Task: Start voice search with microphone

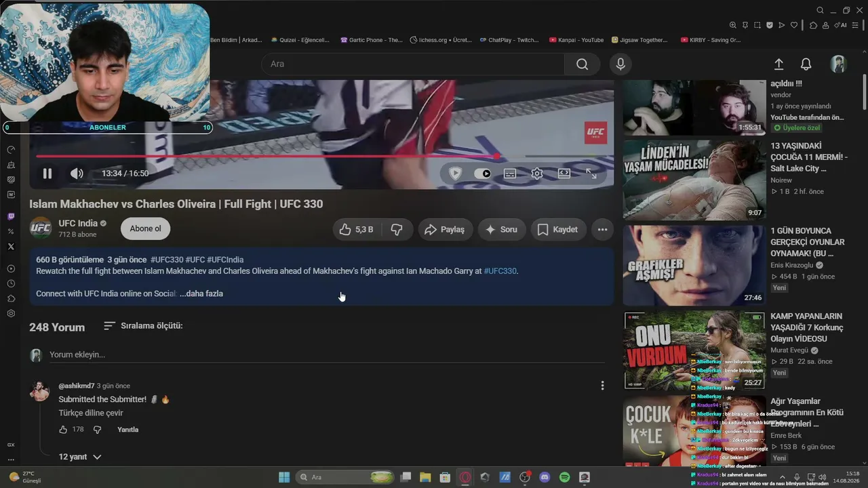Action: pos(620,64)
